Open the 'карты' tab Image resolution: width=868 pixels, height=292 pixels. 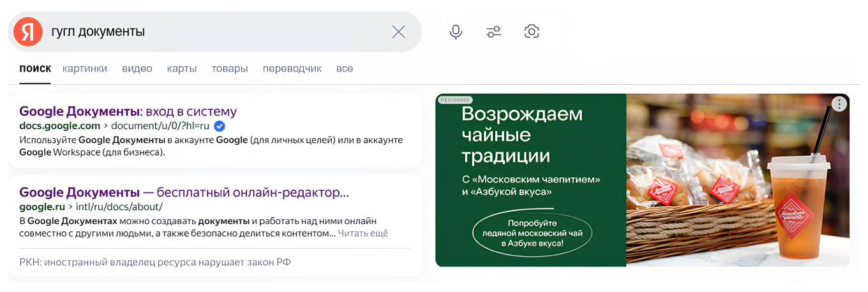tap(182, 69)
